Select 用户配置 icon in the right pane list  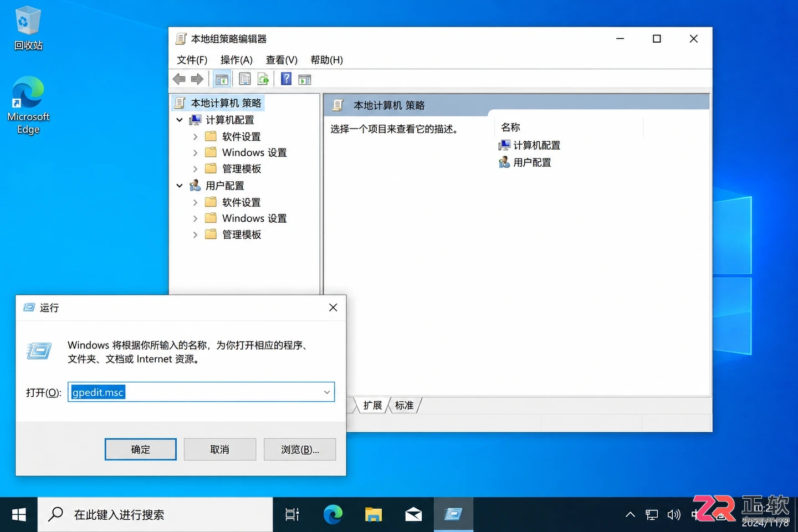[504, 162]
